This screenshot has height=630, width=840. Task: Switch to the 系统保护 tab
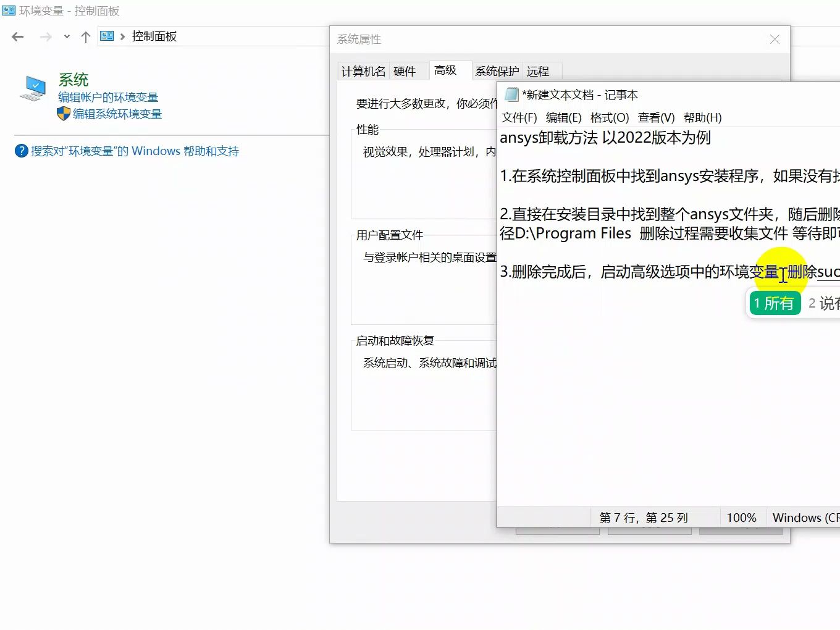[497, 72]
